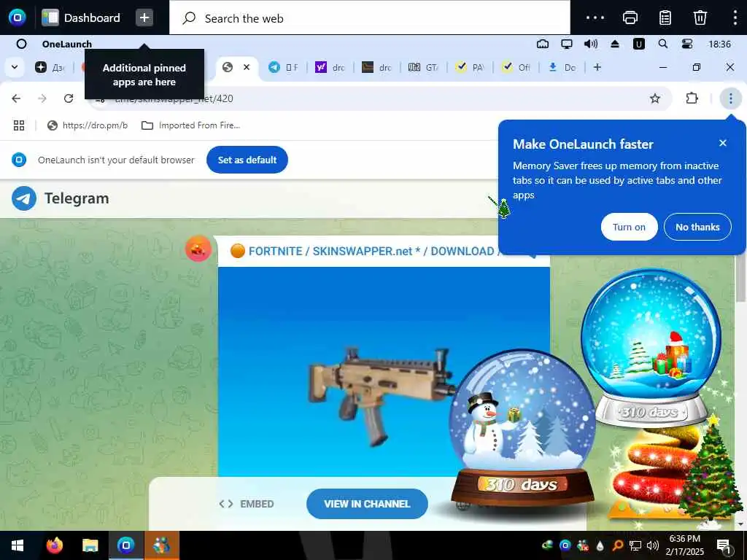This screenshot has height=560, width=747.
Task: Turn on Memory Saver
Action: pyautogui.click(x=629, y=227)
